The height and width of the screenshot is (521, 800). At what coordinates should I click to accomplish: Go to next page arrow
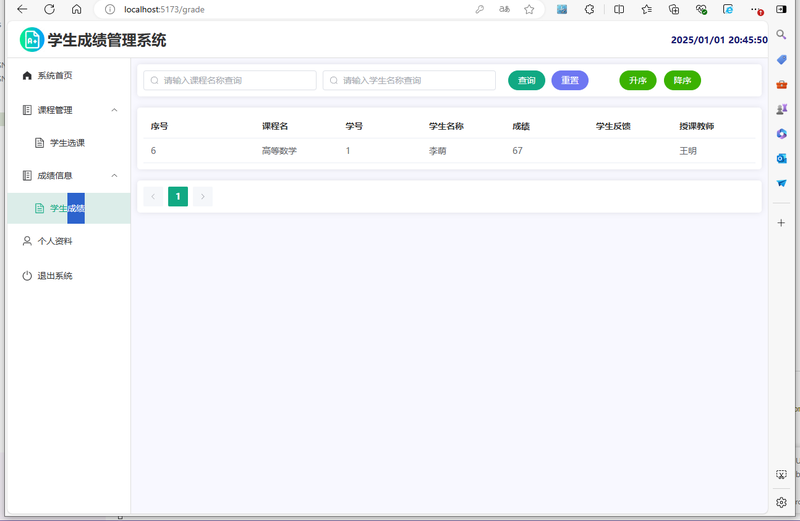(x=203, y=196)
